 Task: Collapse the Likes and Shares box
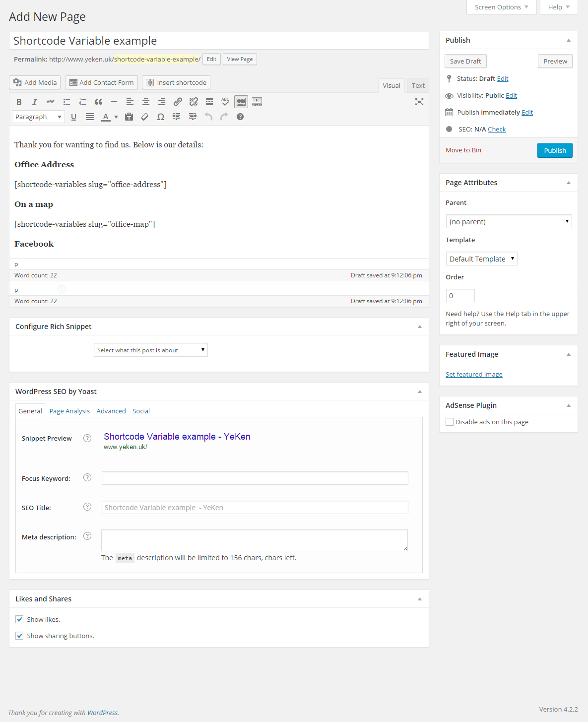click(420, 599)
